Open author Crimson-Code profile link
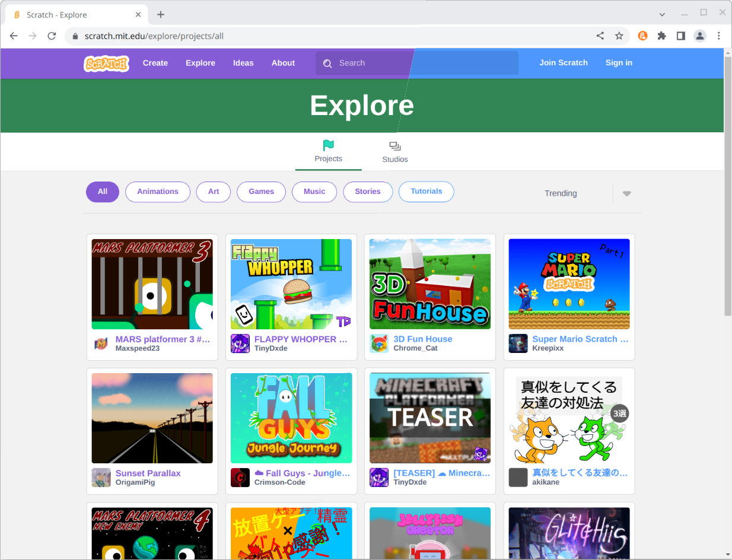This screenshot has width=732, height=560. 280,482
